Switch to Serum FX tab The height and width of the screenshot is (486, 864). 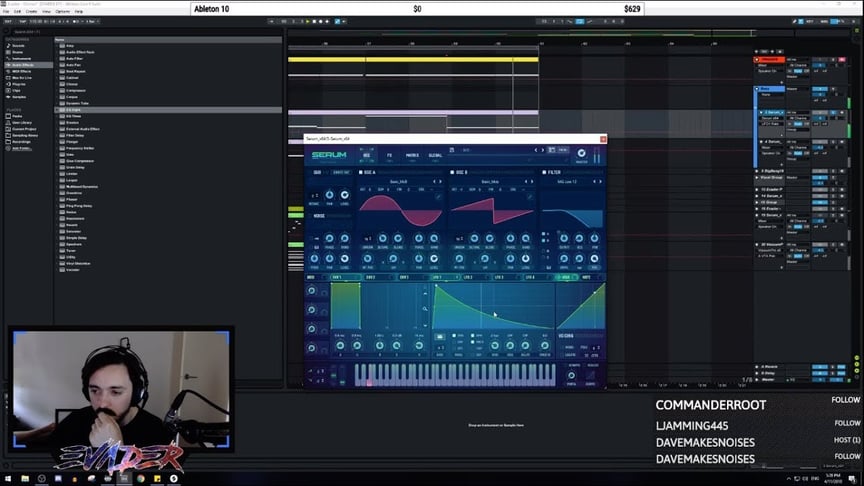389,156
